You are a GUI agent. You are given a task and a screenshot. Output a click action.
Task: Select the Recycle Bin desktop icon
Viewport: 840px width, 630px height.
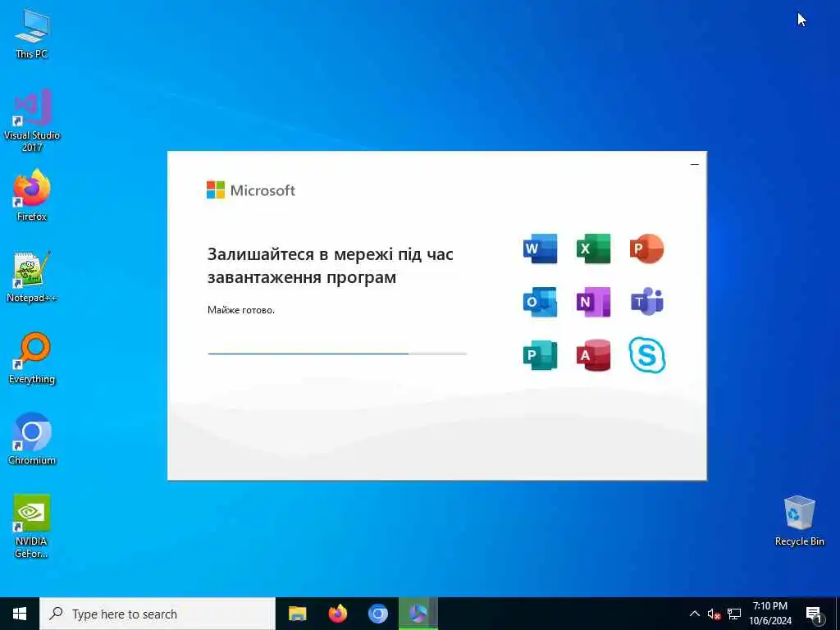[x=799, y=521]
